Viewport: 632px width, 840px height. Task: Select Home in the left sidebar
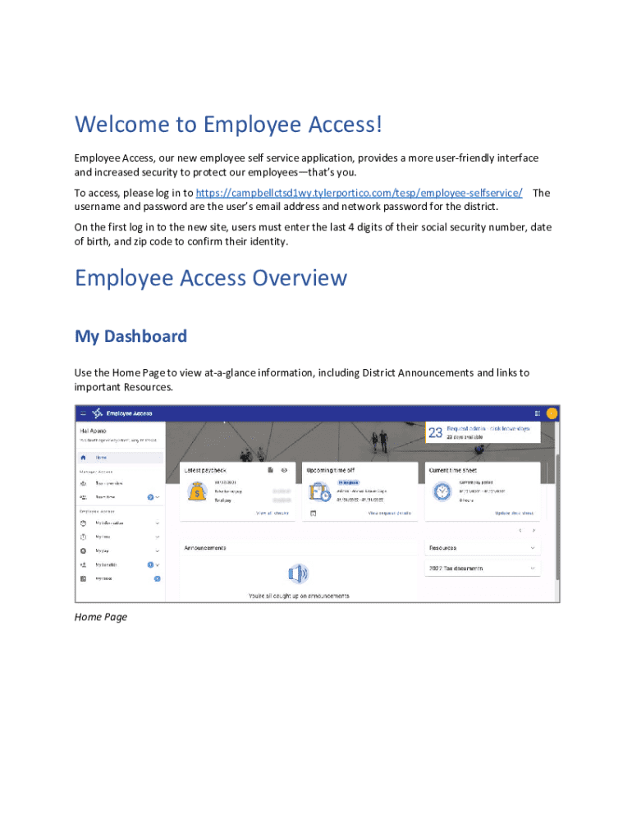tap(101, 458)
